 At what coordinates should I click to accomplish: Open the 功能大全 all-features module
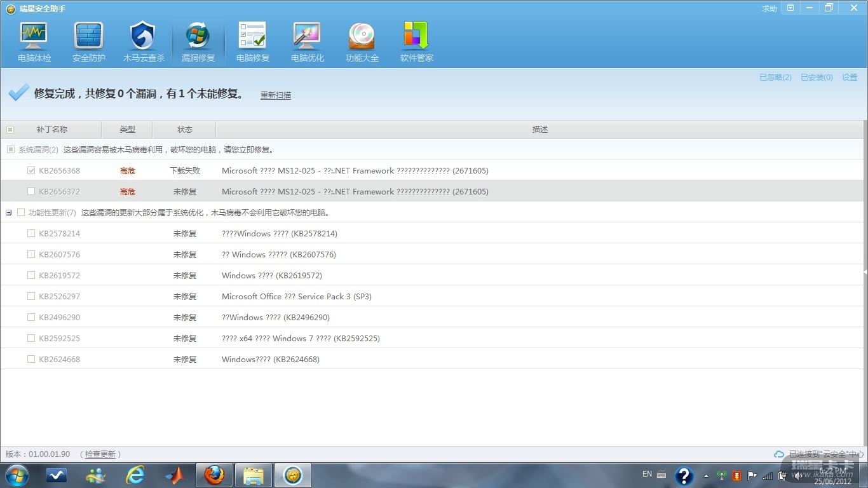(362, 43)
